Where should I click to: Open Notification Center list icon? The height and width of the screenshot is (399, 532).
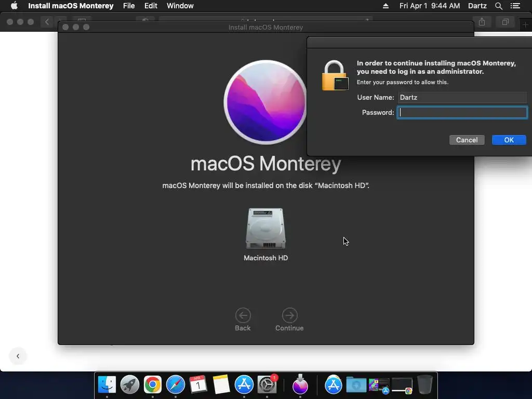tap(515, 6)
